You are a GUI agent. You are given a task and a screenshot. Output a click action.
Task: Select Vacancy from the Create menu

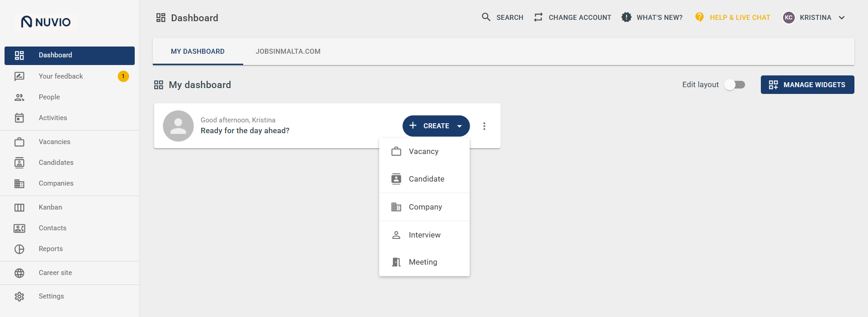coord(425,151)
